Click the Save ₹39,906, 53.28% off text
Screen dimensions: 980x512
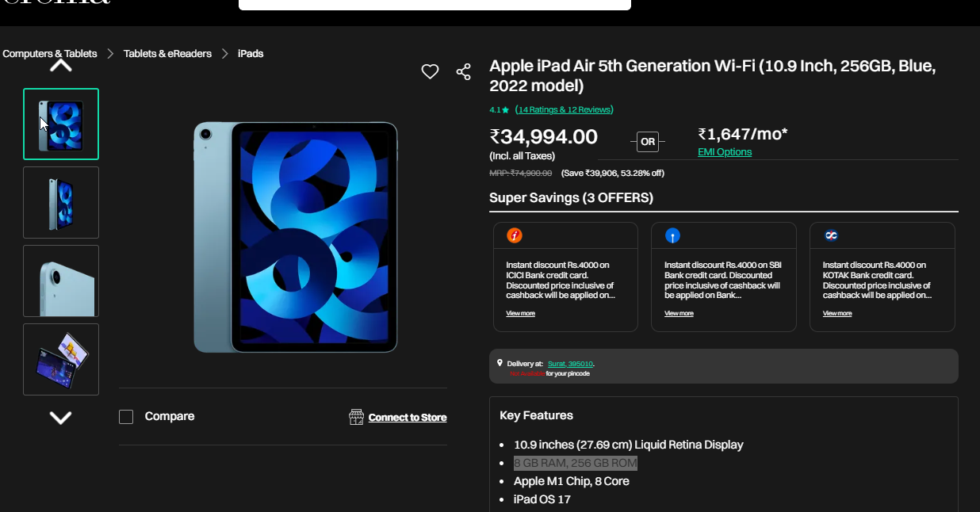(613, 173)
